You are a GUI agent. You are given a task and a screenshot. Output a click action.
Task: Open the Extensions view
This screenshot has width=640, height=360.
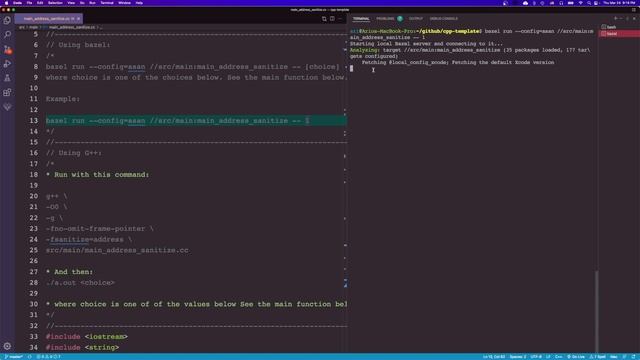point(7,92)
